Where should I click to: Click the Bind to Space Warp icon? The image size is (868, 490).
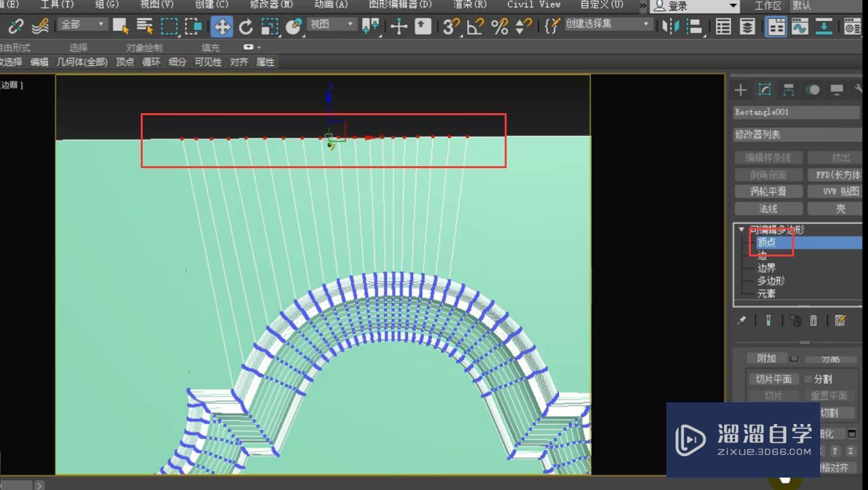(41, 26)
